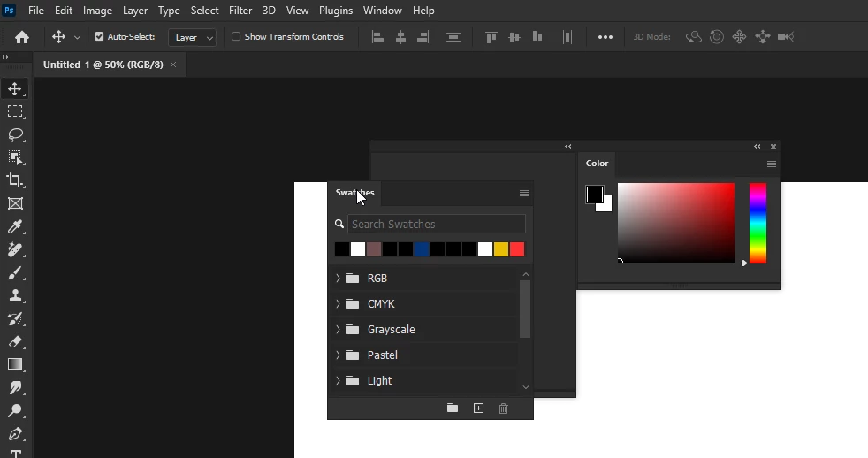Viewport: 868px width, 458px height.
Task: Click the 3D Mode orbit camera icon
Action: (x=694, y=37)
